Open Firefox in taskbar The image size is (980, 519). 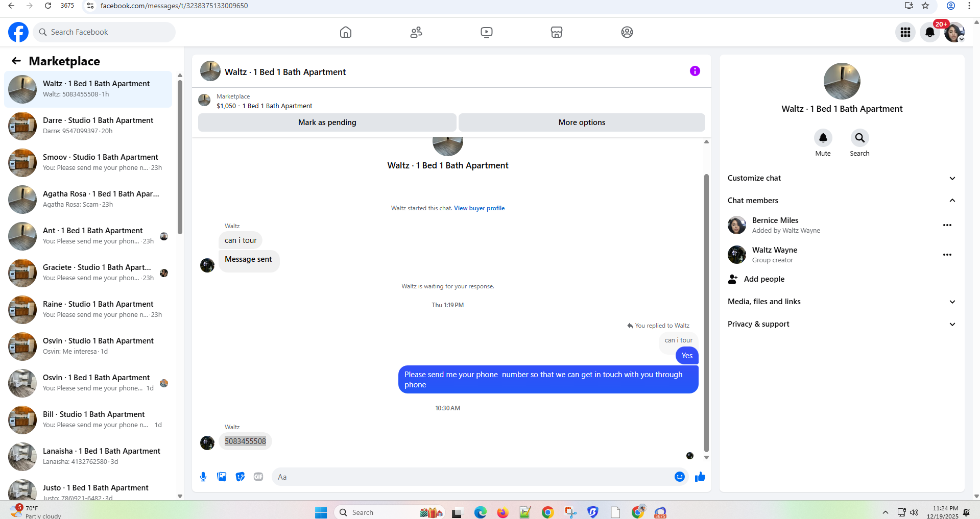[x=503, y=512]
